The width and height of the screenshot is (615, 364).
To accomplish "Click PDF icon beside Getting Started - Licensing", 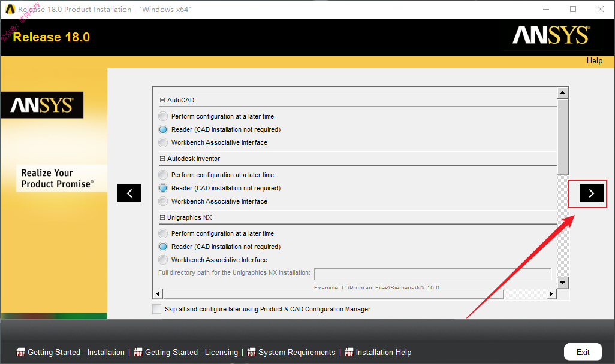I will point(138,352).
